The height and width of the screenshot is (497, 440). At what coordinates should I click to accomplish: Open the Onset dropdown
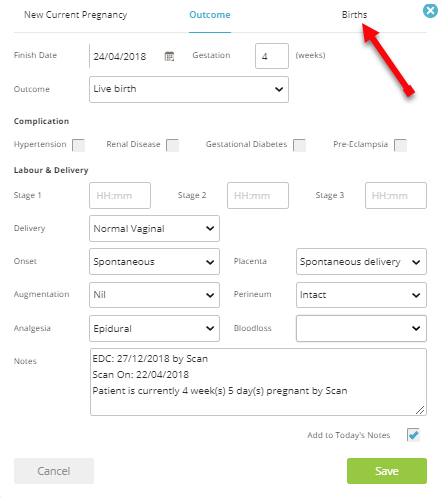tap(154, 261)
